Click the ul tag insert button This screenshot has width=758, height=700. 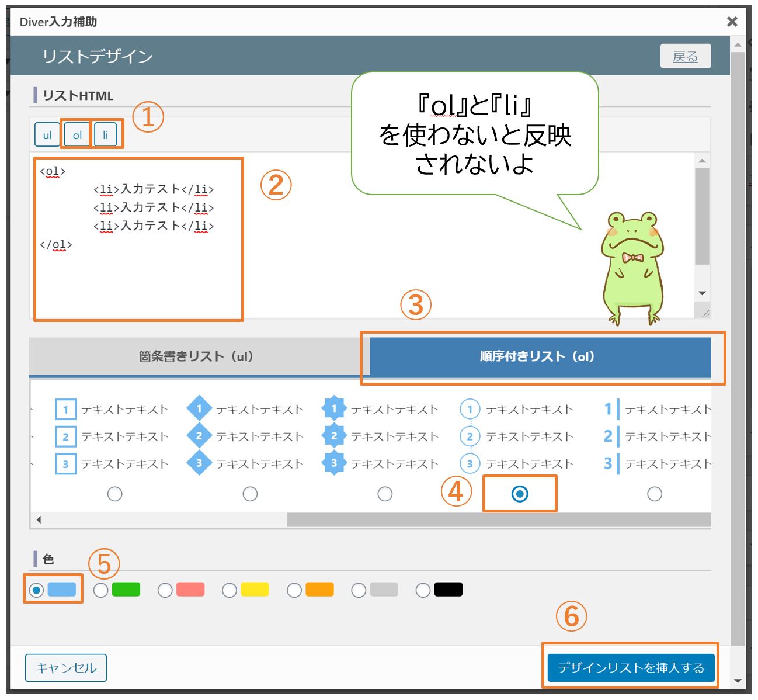coord(47,135)
